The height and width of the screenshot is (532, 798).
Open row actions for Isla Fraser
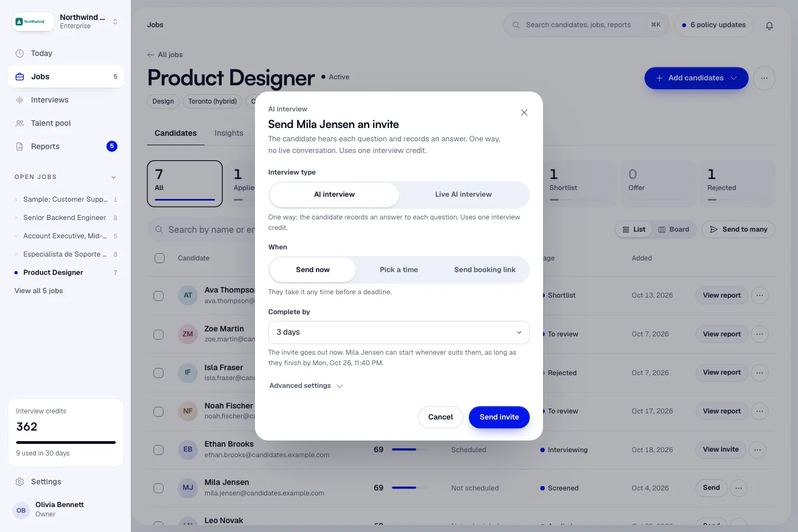[x=760, y=373]
